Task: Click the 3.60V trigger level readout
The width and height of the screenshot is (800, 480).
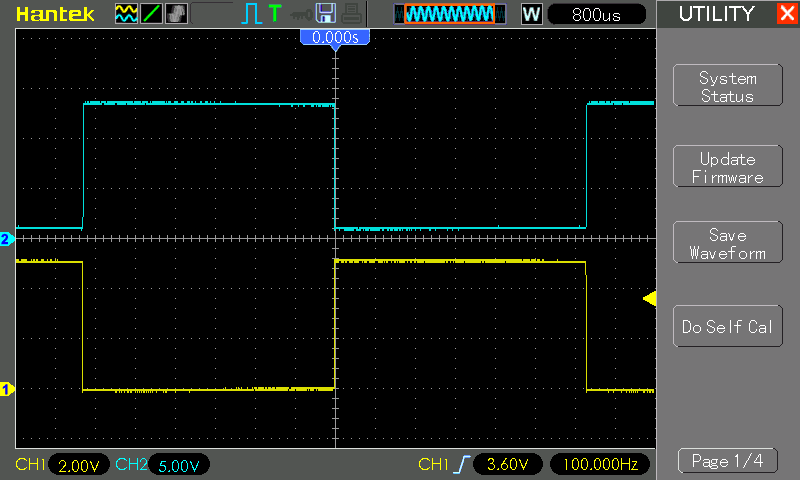Action: [x=507, y=464]
